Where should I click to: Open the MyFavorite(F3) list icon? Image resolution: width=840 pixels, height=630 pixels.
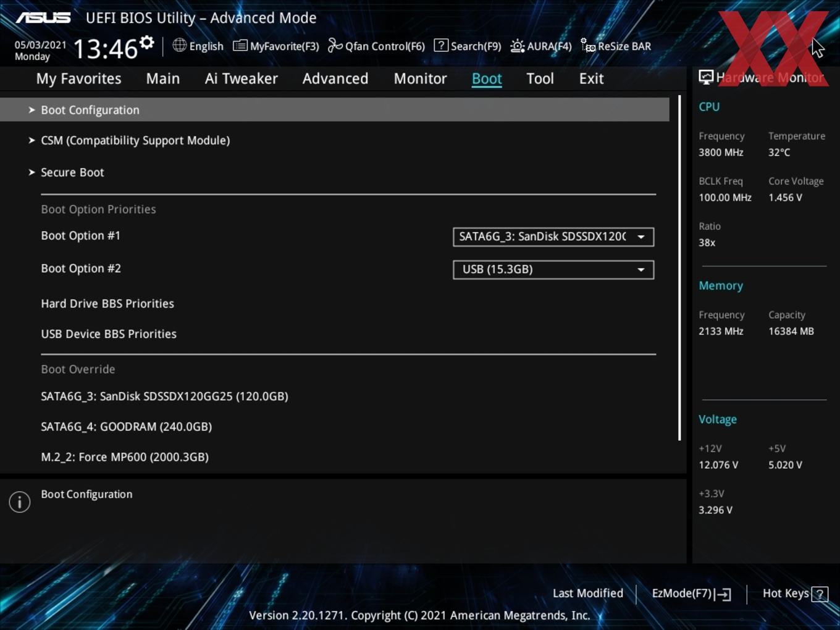(x=240, y=46)
